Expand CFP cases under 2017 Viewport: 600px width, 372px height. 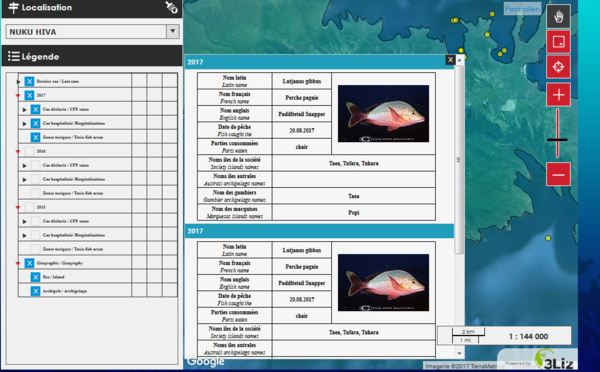point(24,109)
